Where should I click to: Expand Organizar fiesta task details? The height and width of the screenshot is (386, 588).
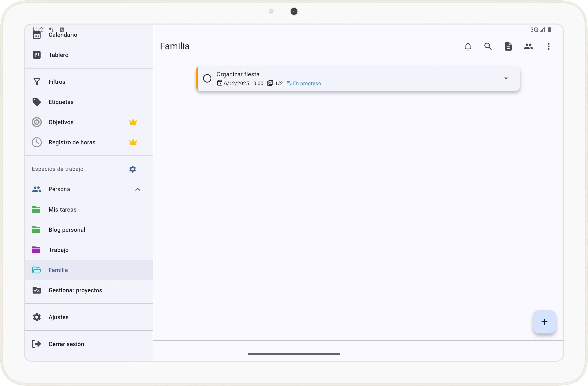pyautogui.click(x=506, y=78)
